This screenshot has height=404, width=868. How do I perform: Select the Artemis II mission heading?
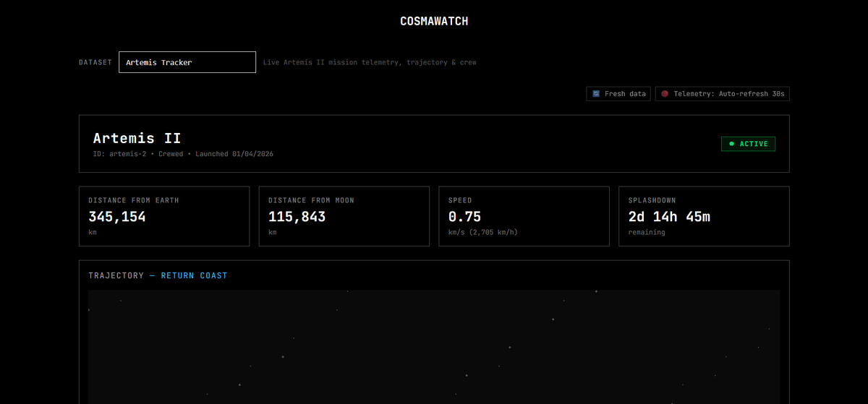(x=137, y=138)
